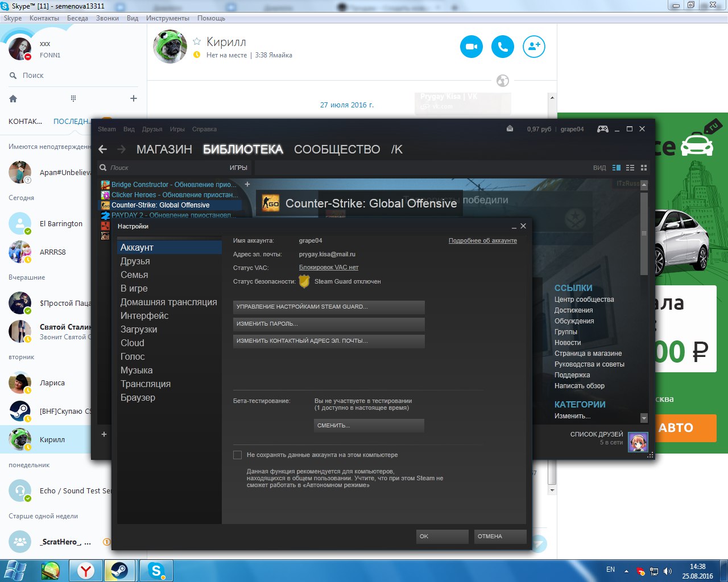Open the Центр сообщества link
This screenshot has height=582, width=728.
pos(584,300)
